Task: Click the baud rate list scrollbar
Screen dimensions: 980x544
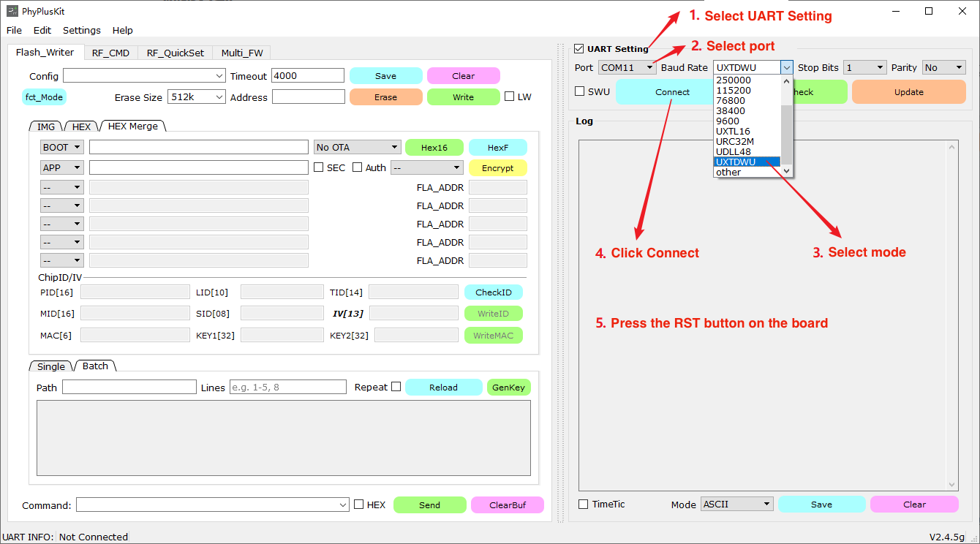Action: tap(786, 126)
